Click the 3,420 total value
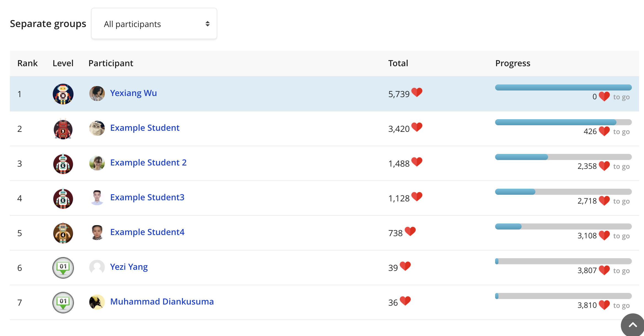The image size is (644, 336). pos(399,129)
